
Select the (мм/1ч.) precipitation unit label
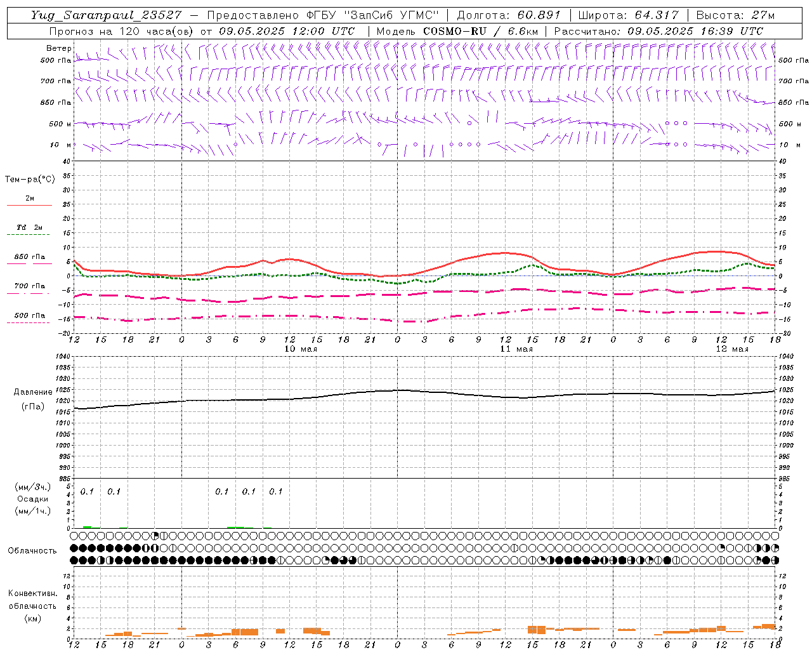(32, 511)
